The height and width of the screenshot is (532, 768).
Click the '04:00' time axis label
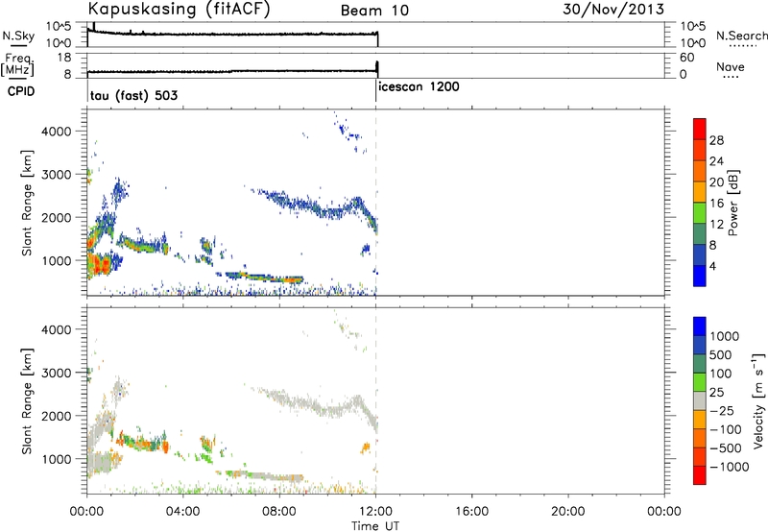pos(183,512)
